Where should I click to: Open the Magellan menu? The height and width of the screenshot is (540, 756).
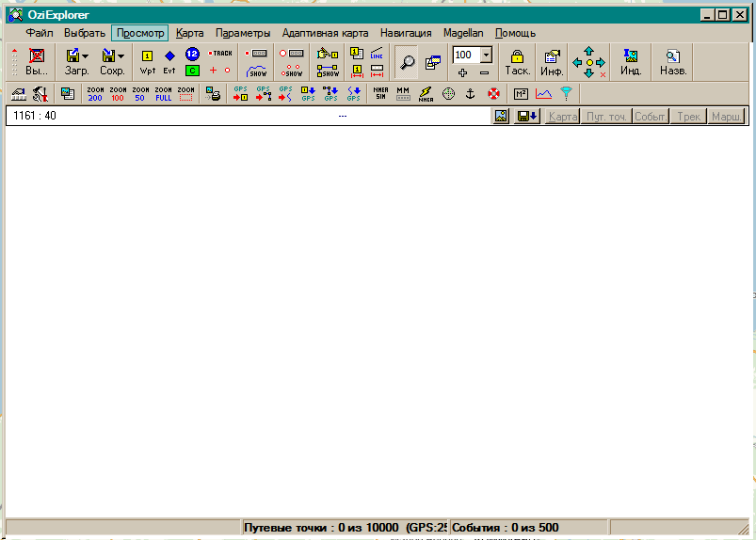pyautogui.click(x=463, y=33)
